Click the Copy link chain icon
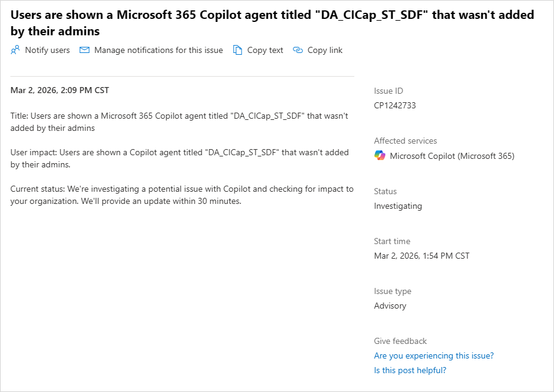Screen dimensions: 554x392 [x=298, y=51]
